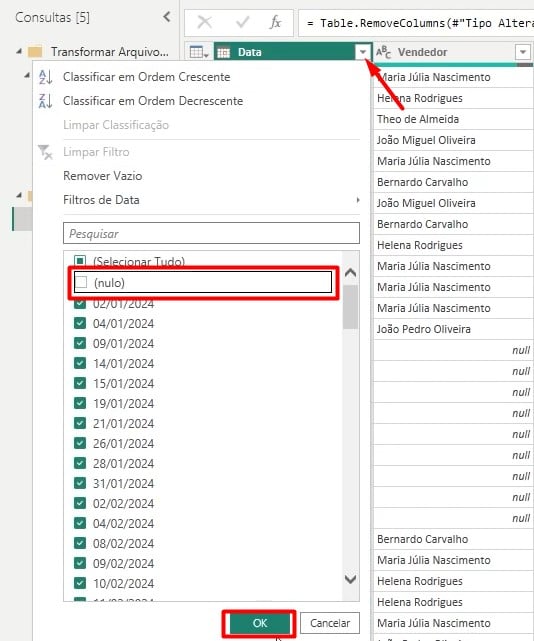
Task: Toggle the (Selecionar Tudo) checkbox
Action: point(80,261)
